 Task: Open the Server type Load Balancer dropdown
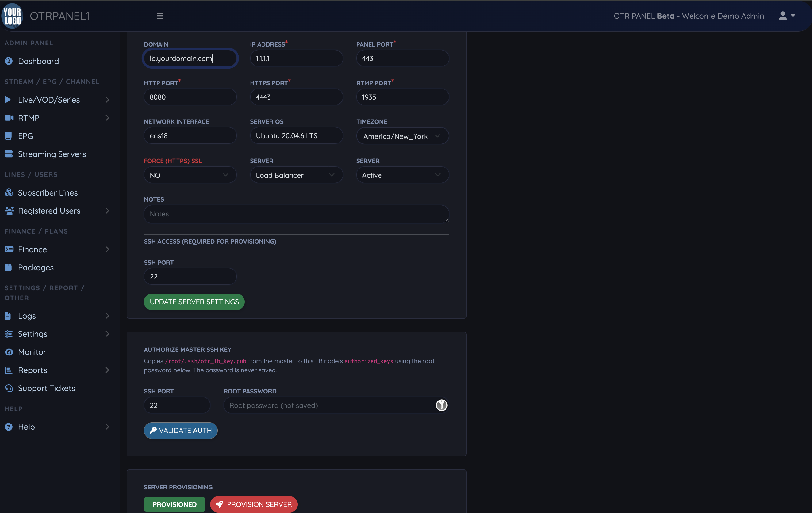[x=297, y=175]
